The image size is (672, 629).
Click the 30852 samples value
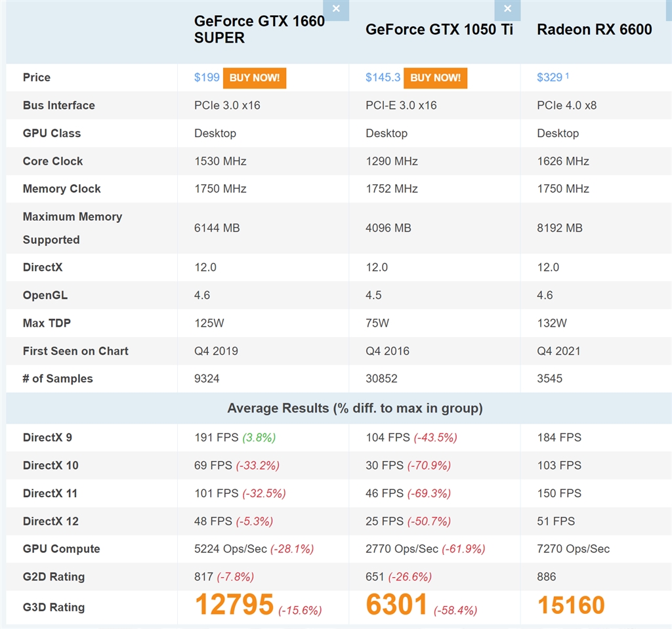pyautogui.click(x=381, y=378)
